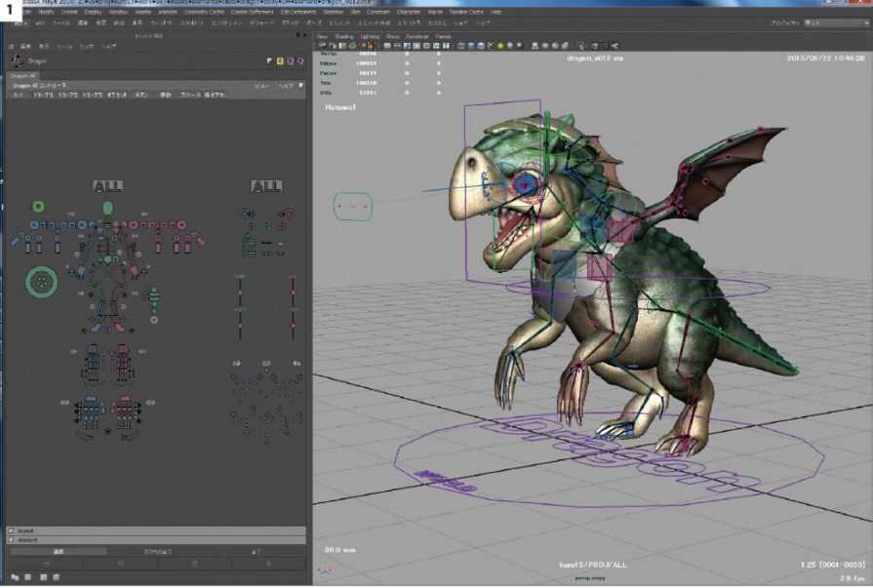Select the blue left hind foot control group
The width and height of the screenshot is (873, 588).
tap(90, 412)
